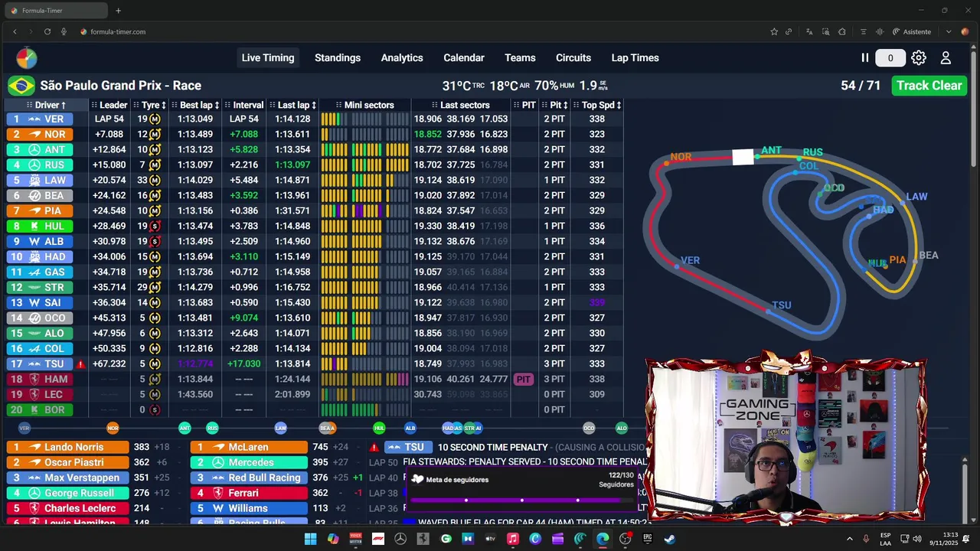Open the user account profile icon

pos(946,57)
